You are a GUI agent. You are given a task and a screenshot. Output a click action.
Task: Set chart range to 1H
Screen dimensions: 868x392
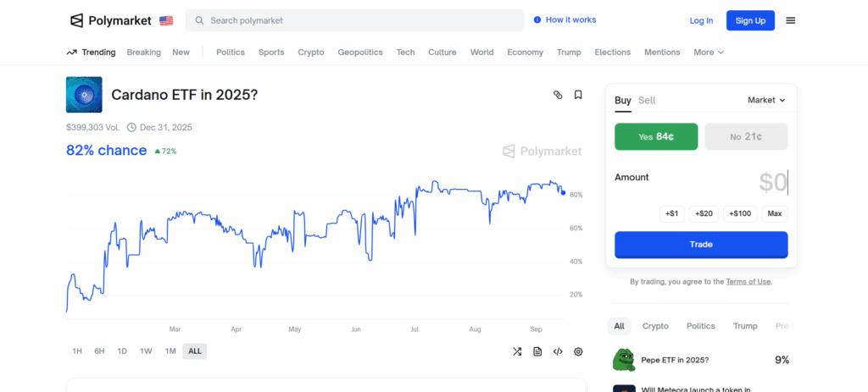click(77, 351)
